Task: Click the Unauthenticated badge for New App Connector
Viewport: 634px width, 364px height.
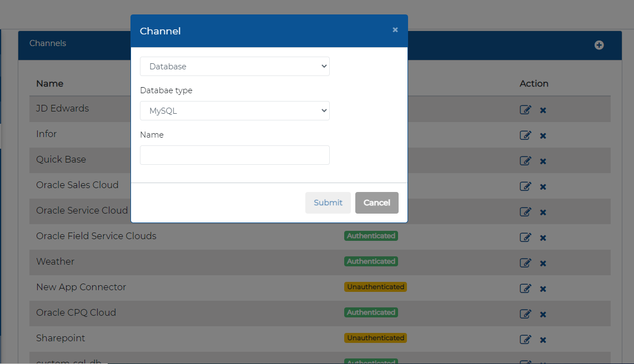Action: pos(375,287)
